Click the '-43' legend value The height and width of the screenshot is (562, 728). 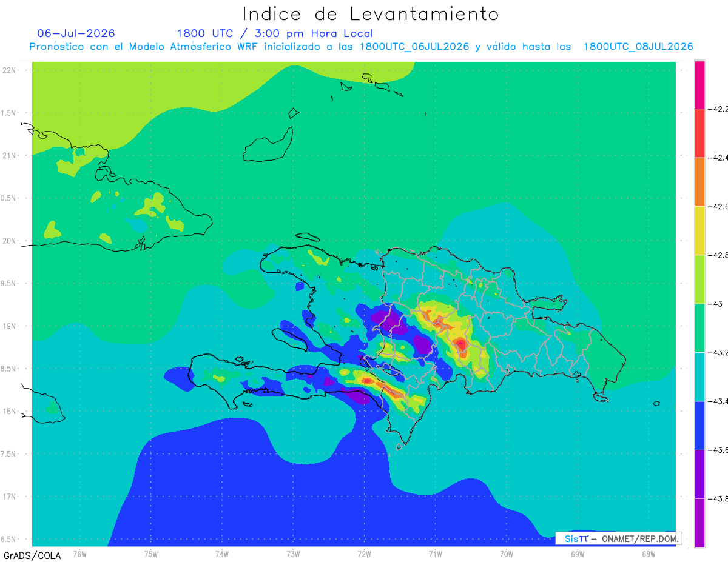[716, 304]
